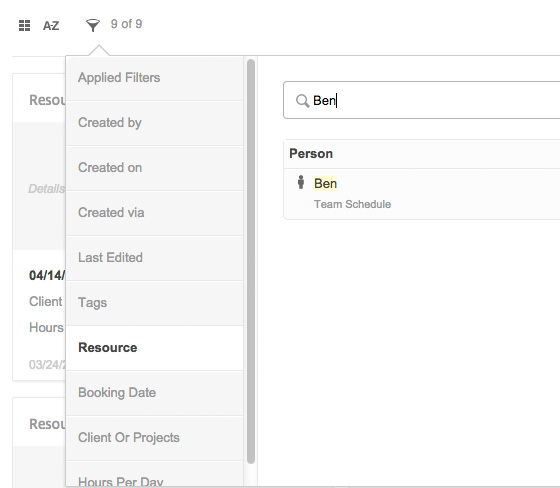The width and height of the screenshot is (560, 488).
Task: Choose the Created via filter
Action: (155, 213)
